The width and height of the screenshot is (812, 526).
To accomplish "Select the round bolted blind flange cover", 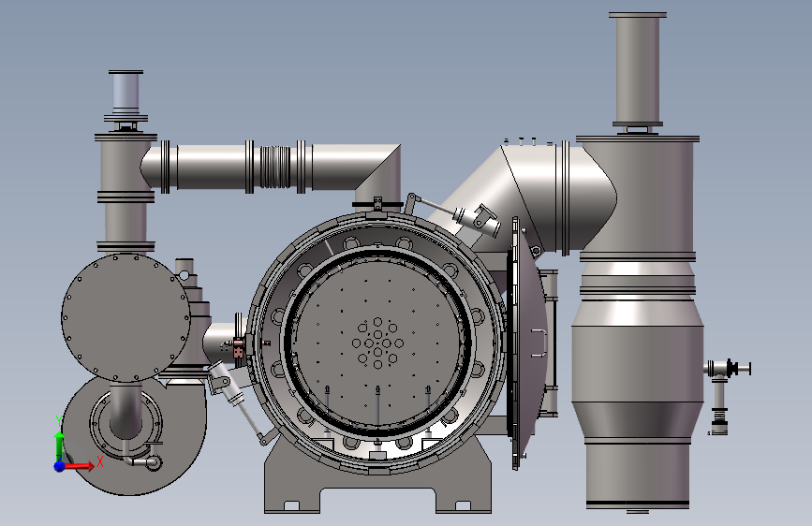I will pos(125,317).
